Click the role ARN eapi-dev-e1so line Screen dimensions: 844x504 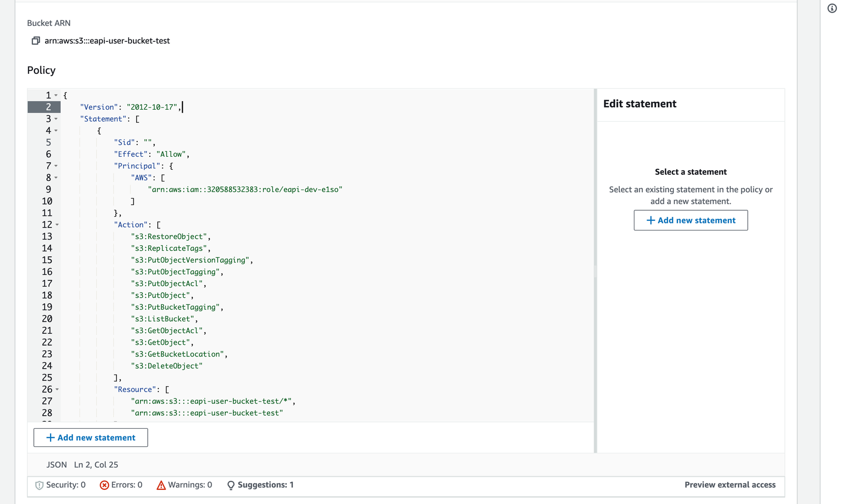(245, 190)
